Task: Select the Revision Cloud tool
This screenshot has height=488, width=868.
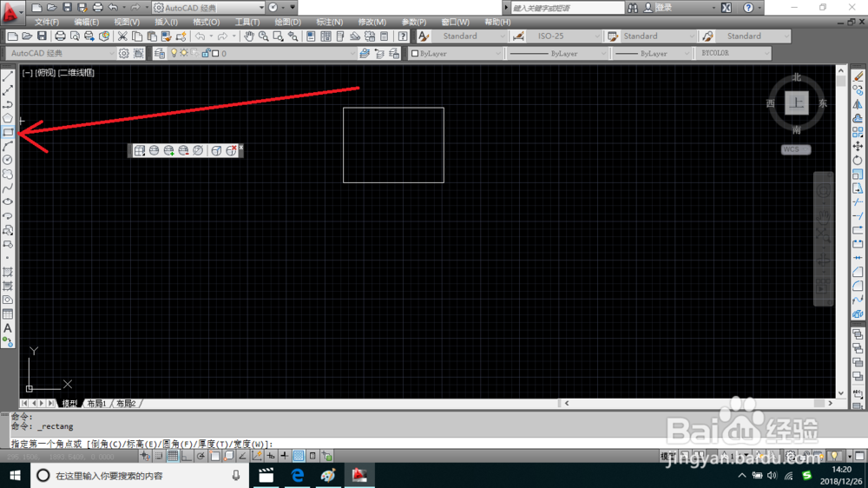Action: (x=8, y=174)
